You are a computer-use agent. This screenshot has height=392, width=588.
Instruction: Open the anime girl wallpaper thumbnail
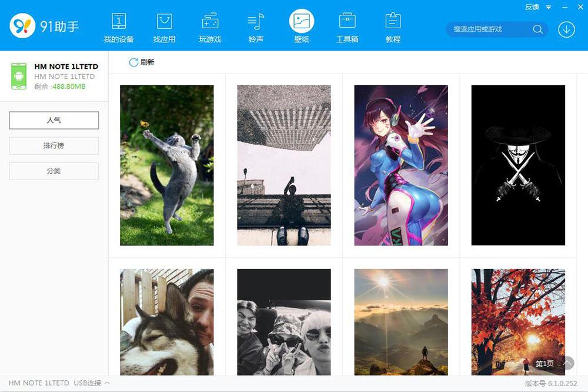[x=401, y=165]
